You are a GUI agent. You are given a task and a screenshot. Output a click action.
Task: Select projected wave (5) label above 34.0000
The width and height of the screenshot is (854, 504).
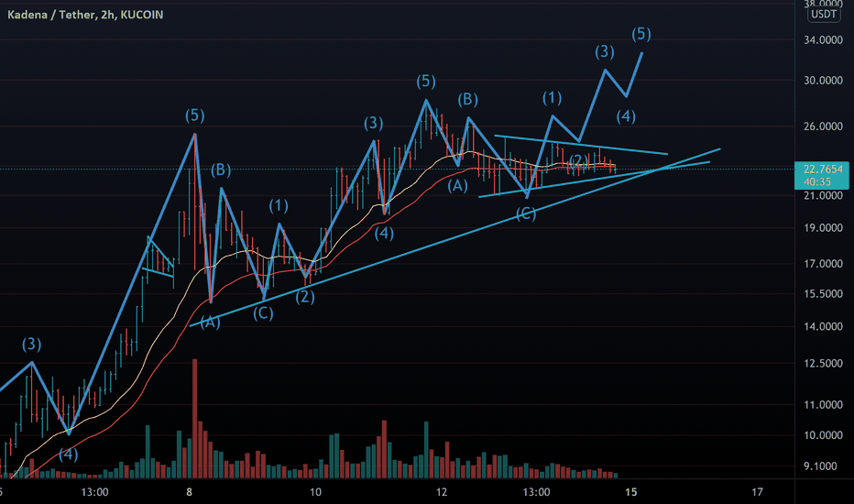pos(641,34)
